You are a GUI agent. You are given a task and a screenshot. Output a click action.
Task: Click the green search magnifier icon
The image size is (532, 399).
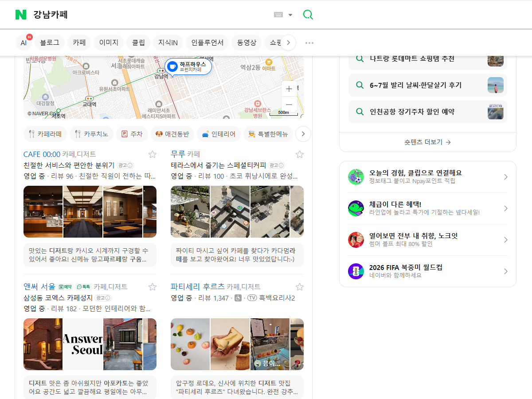[x=308, y=15]
